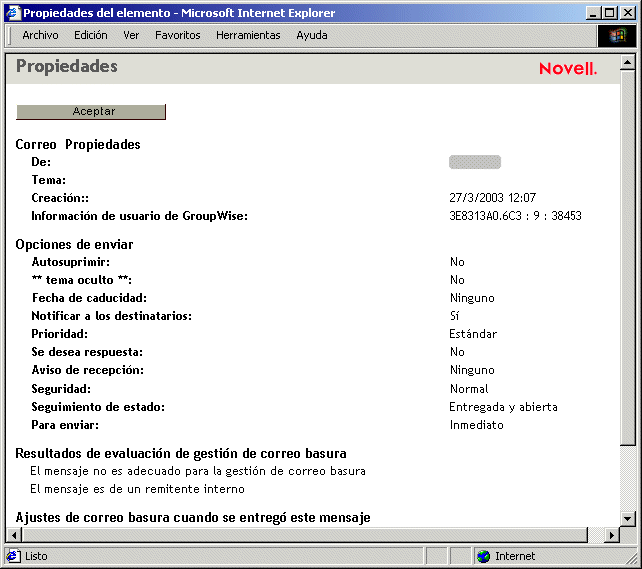Click the Propiedades page heading
This screenshot has height=569, width=642.
(67, 66)
